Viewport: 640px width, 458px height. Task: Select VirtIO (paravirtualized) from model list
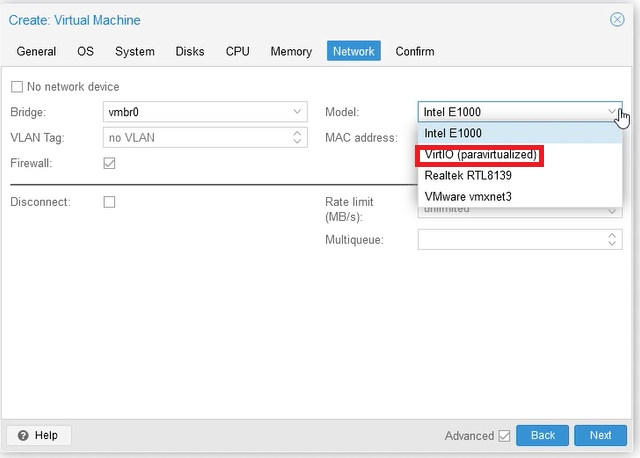click(481, 155)
